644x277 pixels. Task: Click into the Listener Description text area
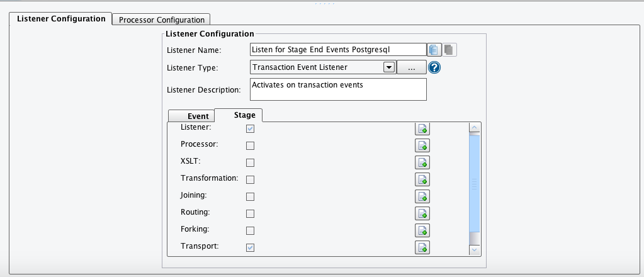[x=338, y=89]
